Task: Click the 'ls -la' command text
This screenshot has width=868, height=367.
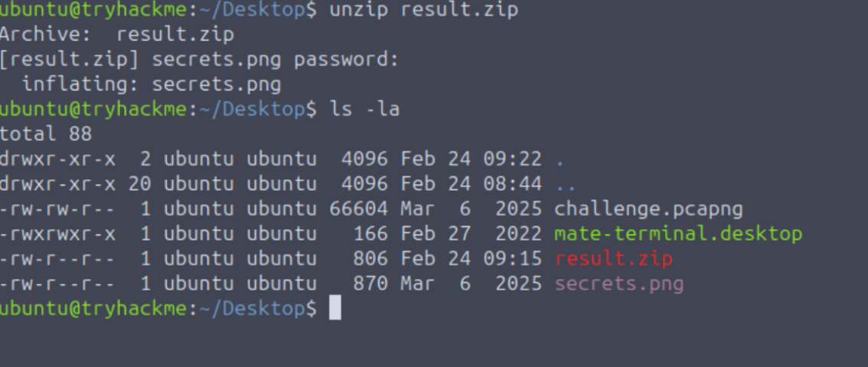Action: point(364,110)
